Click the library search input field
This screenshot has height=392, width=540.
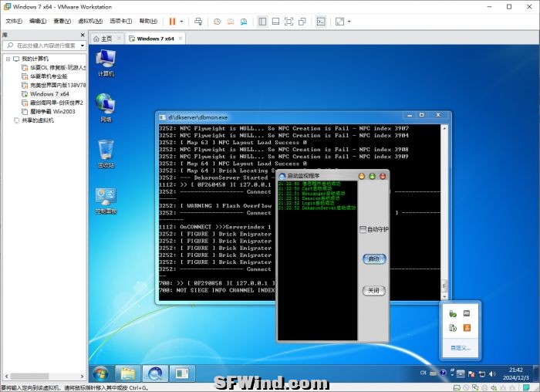[x=43, y=46]
